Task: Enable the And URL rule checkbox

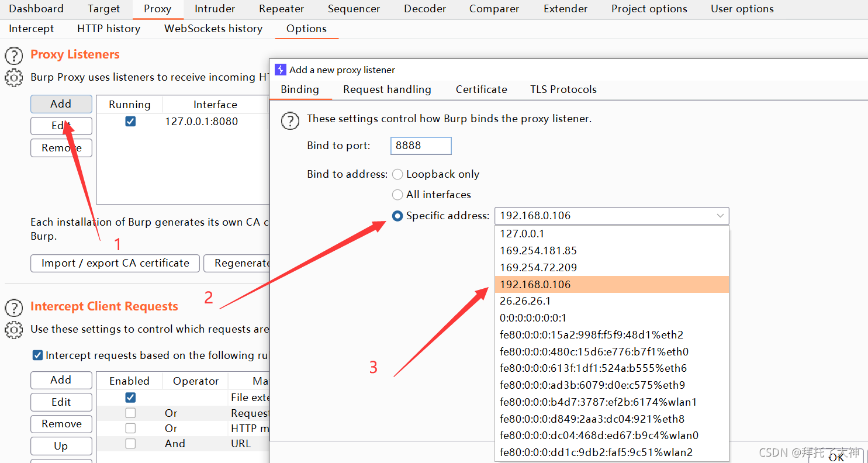Action: point(130,444)
